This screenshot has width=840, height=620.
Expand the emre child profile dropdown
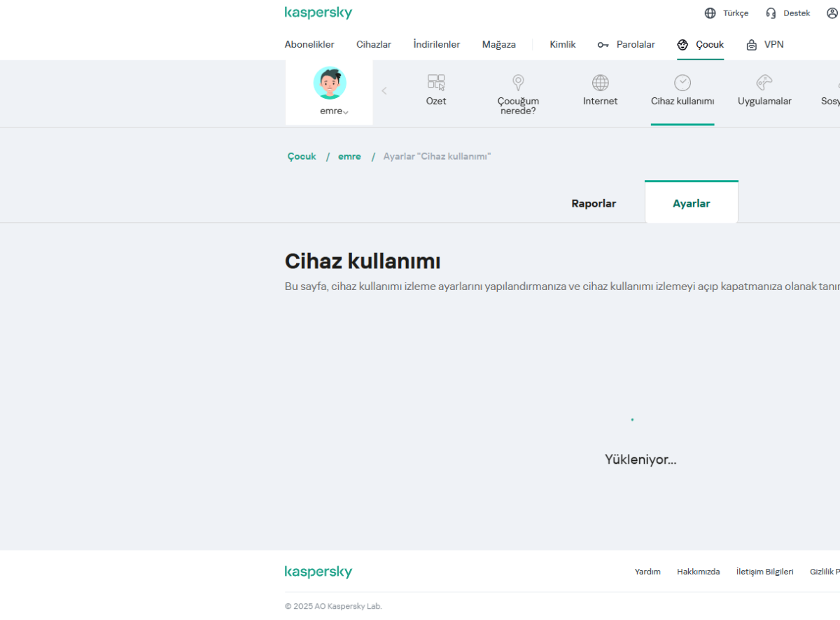335,111
